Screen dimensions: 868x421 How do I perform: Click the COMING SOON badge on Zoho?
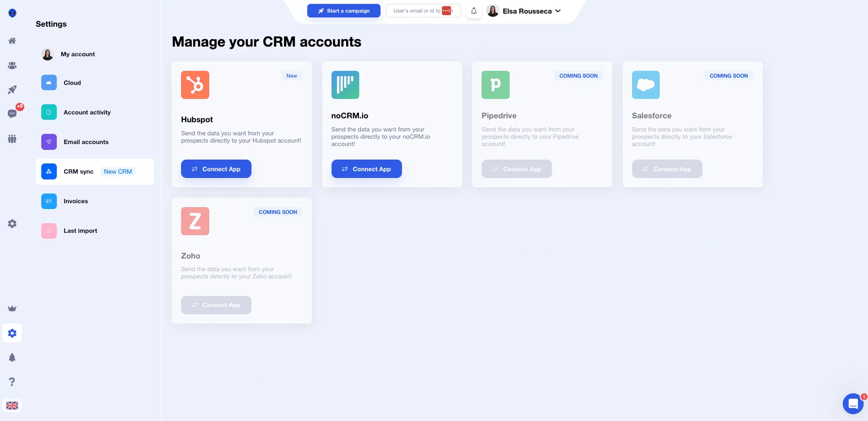point(278,212)
